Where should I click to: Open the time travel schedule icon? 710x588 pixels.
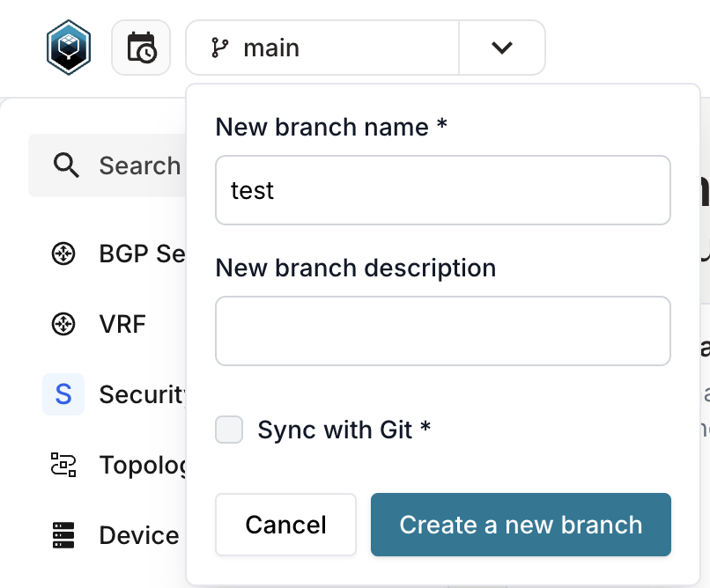[x=141, y=47]
